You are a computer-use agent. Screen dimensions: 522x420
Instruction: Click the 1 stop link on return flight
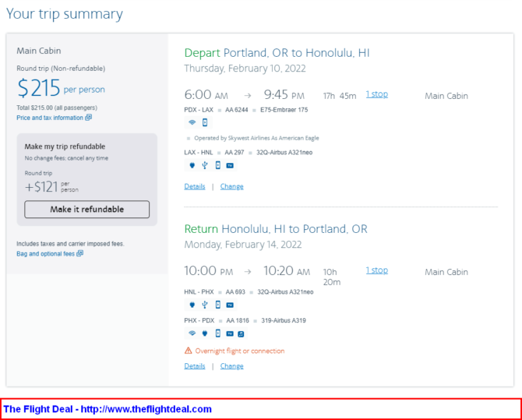[x=377, y=270]
